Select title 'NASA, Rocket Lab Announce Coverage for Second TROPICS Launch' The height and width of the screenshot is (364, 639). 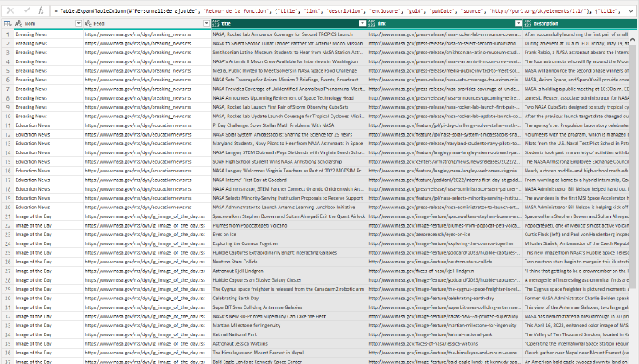(289, 34)
